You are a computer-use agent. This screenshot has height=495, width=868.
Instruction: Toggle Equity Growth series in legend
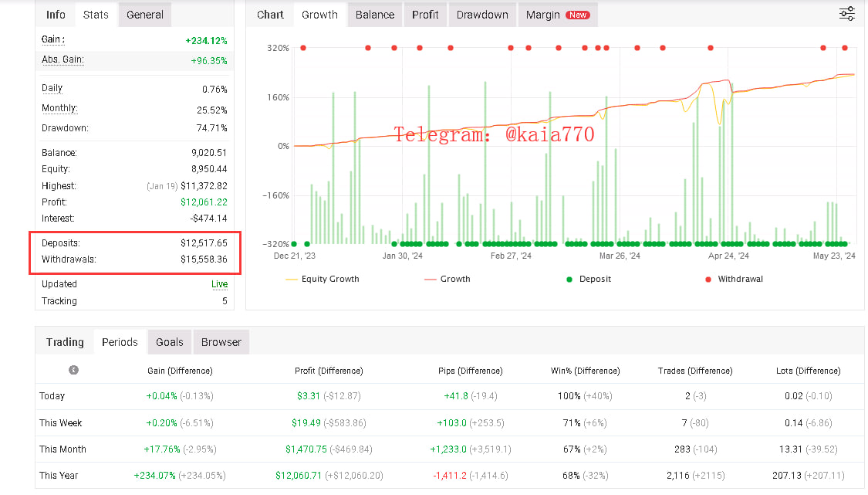tap(323, 279)
